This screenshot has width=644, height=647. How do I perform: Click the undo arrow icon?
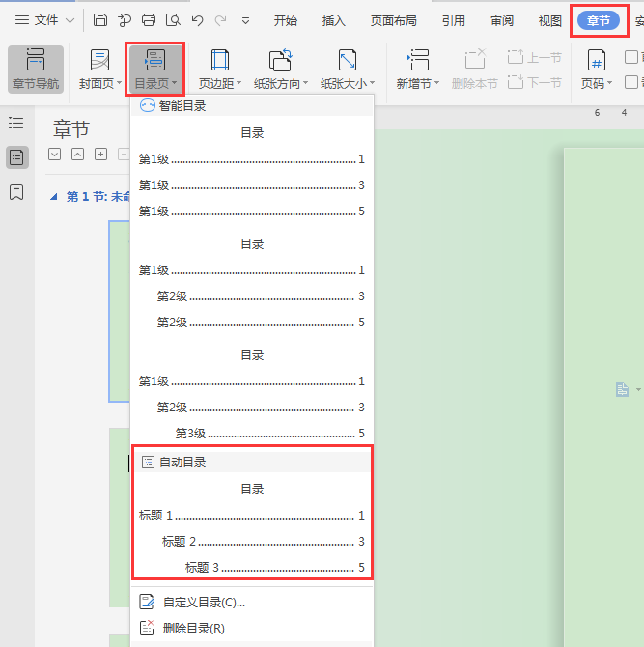pos(197,20)
